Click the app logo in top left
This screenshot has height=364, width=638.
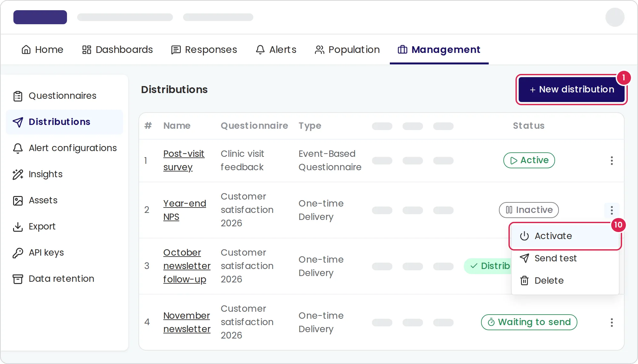coord(40,17)
